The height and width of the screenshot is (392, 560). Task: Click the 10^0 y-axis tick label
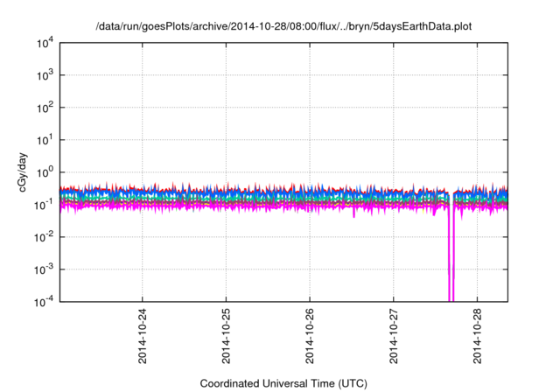[x=45, y=172]
